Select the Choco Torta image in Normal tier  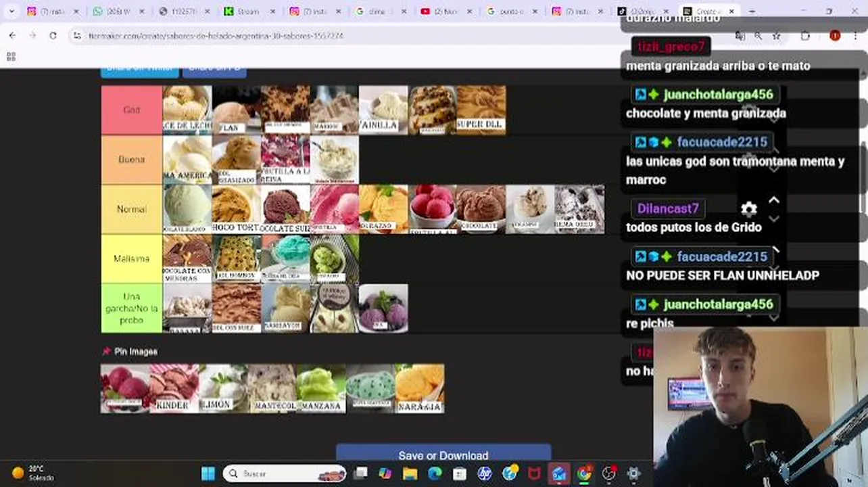[237, 209]
